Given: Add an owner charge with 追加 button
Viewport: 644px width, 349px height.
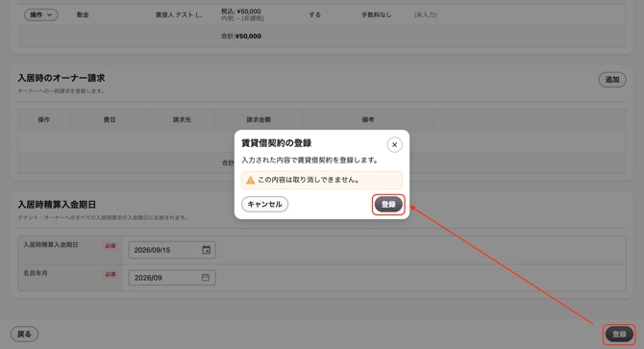Looking at the screenshot, I should pyautogui.click(x=612, y=79).
